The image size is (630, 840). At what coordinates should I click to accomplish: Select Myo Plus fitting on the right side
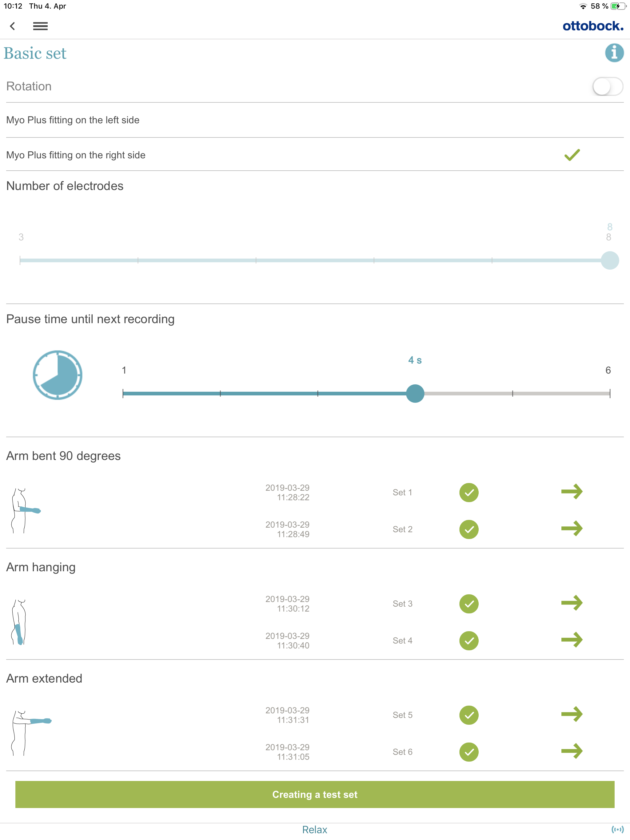pyautogui.click(x=76, y=155)
